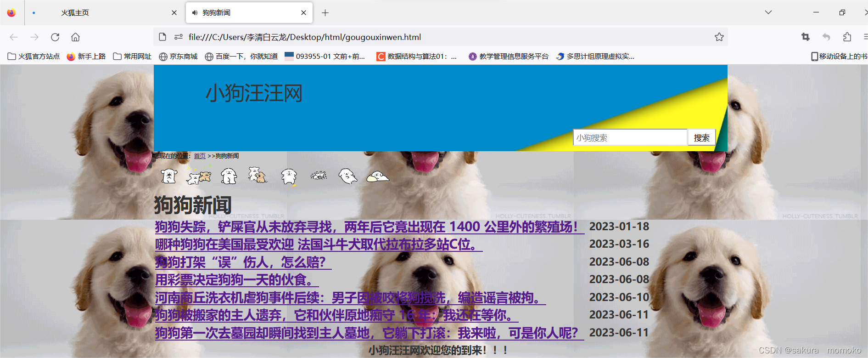Open news link 狗狗第一次去墓园
The width and height of the screenshot is (868, 358).
(x=370, y=333)
